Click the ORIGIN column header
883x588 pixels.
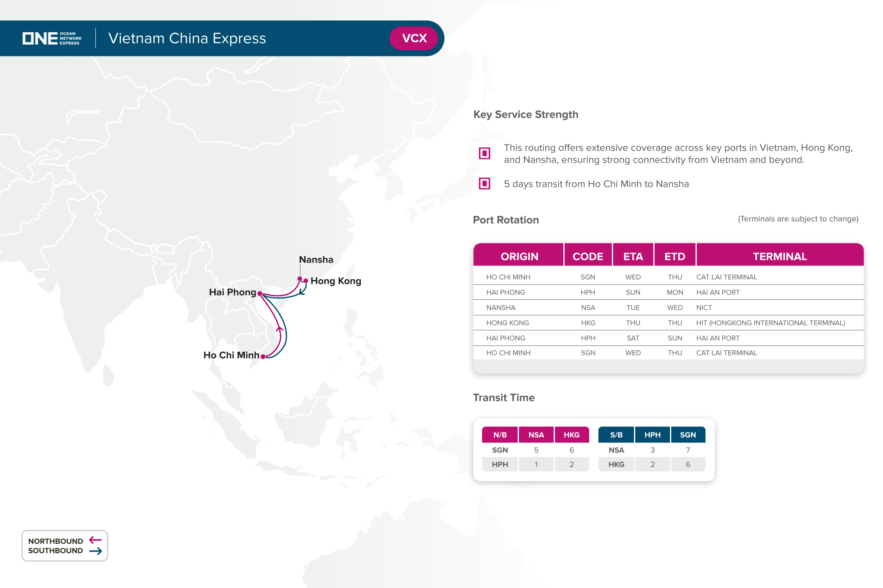pyautogui.click(x=519, y=256)
